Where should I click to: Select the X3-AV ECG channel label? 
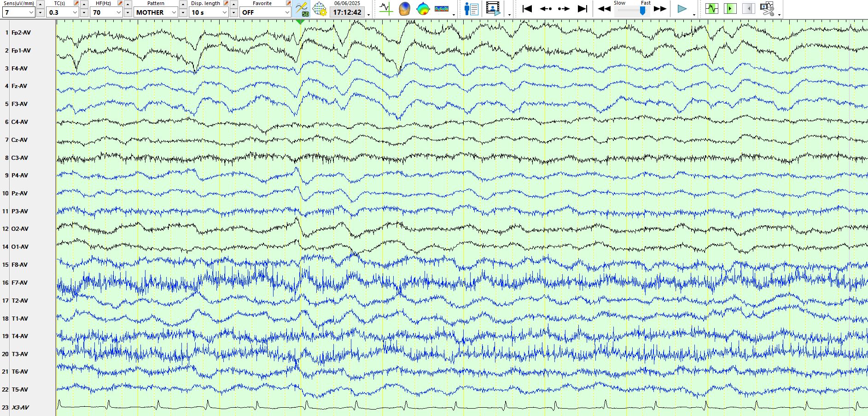(20, 408)
